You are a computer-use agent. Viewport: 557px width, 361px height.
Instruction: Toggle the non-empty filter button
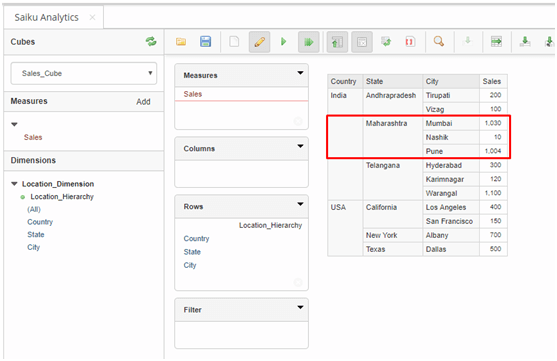point(362,42)
